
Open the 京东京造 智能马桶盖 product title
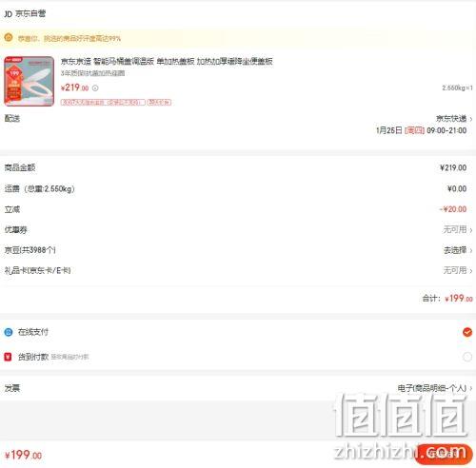coord(167,62)
